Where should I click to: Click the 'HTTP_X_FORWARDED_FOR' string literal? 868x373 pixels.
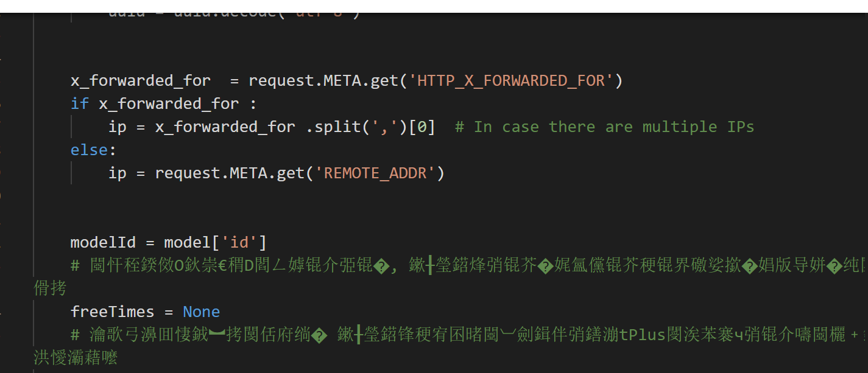coord(510,80)
